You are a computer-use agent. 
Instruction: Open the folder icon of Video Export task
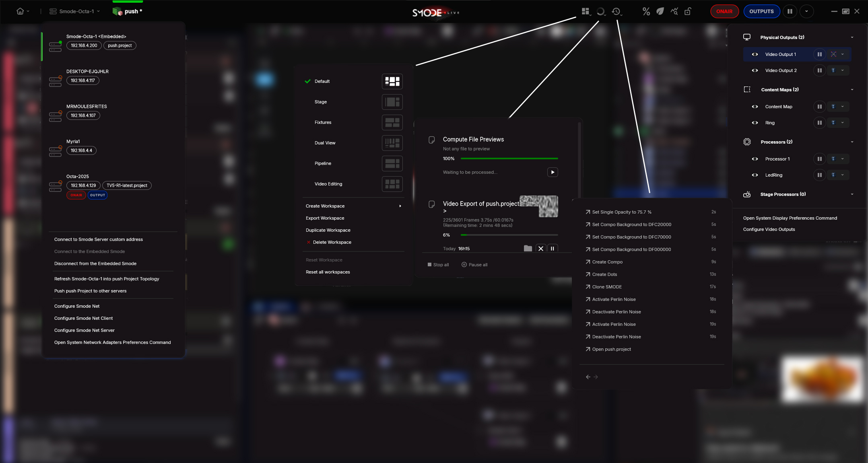(x=528, y=249)
